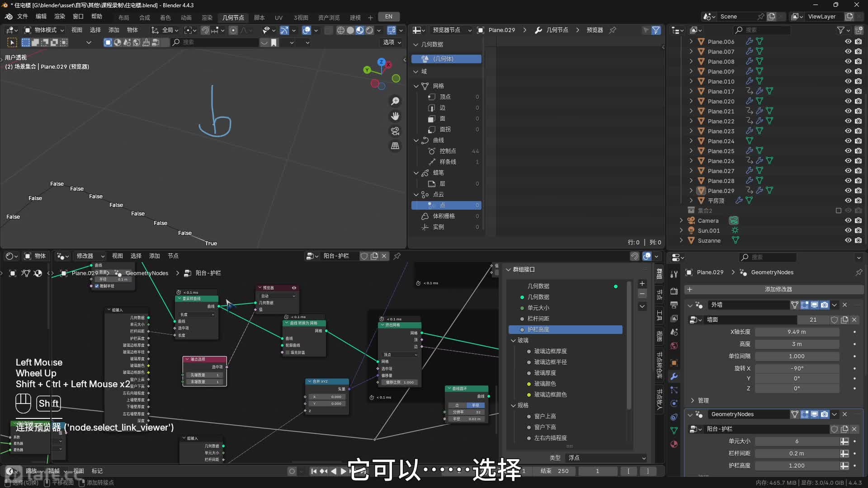Toggle 集合2 collection exclude checkbox
Viewport: 868px width, 488px height.
(839, 211)
